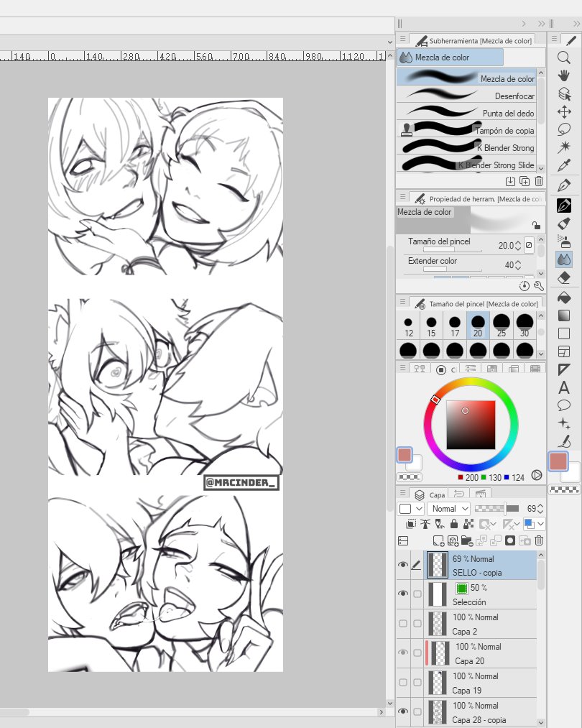Select the Operation object tool
The height and width of the screenshot is (728, 582).
tap(564, 94)
